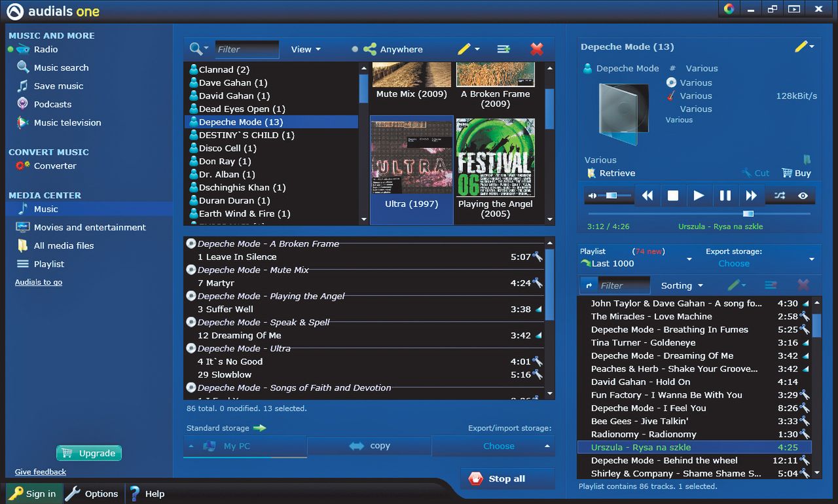Viewport: 838px width, 504px height.
Task: Toggle shuffle mode
Action: click(x=779, y=196)
